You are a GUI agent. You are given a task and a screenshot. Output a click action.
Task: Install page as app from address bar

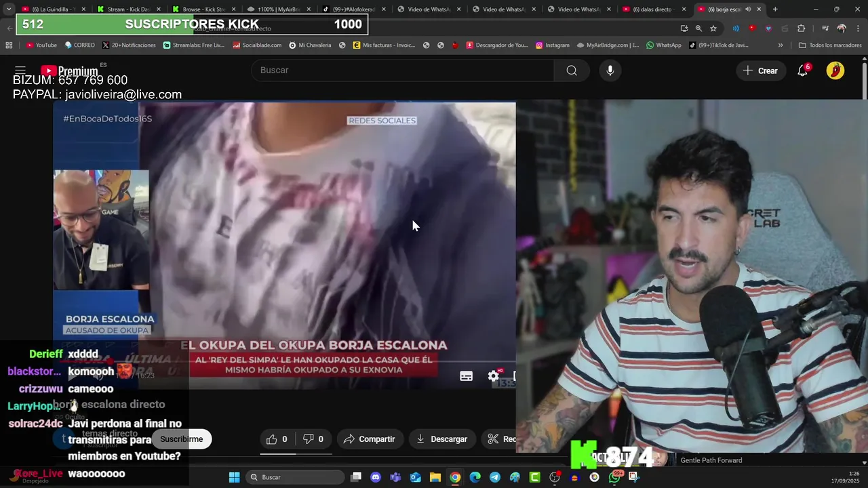684,28
